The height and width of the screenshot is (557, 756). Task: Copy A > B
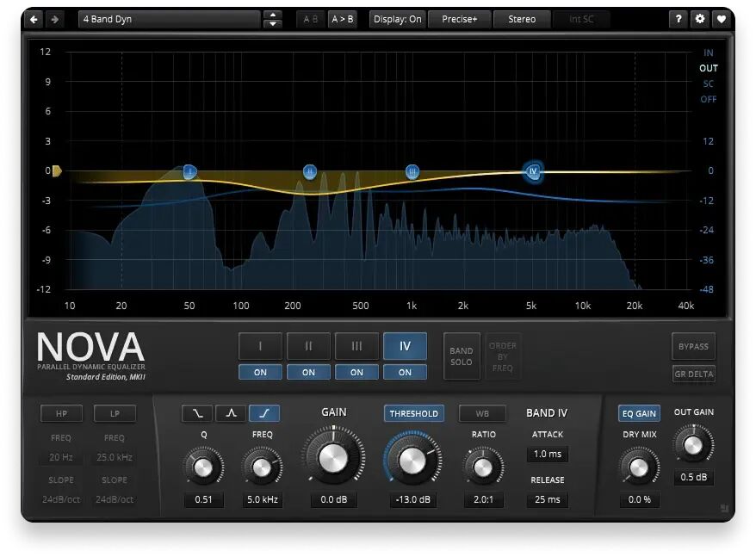point(343,19)
